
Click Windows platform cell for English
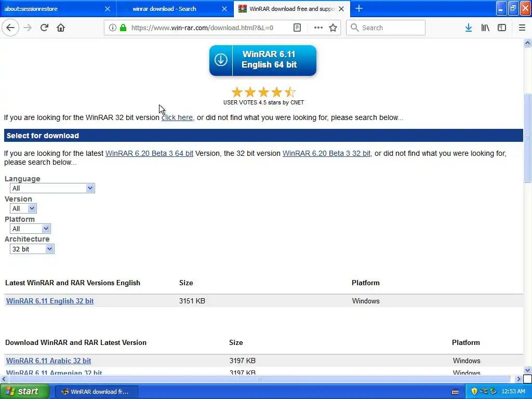pos(366,301)
